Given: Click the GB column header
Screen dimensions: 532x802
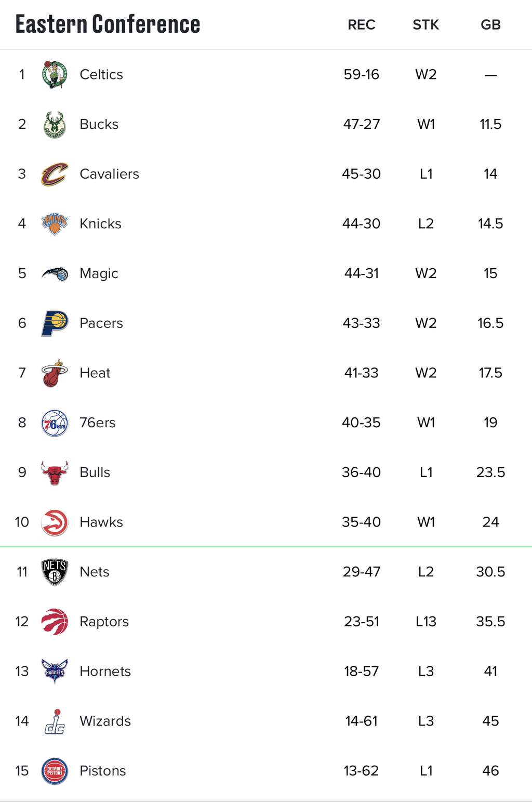Looking at the screenshot, I should point(490,25).
